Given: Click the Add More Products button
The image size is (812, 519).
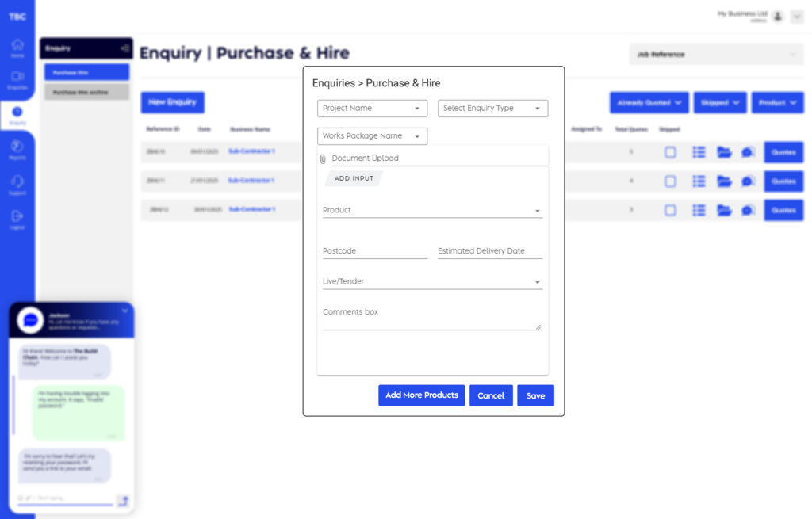Looking at the screenshot, I should [x=421, y=395].
